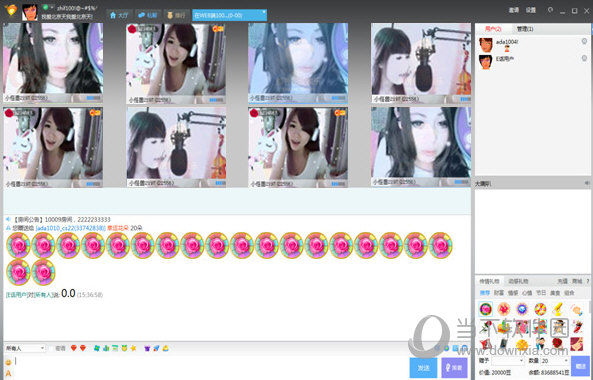Viewport: 593px width, 380px height.
Task: Click the purple shirt icon in chat toolbar
Action: pos(147,348)
